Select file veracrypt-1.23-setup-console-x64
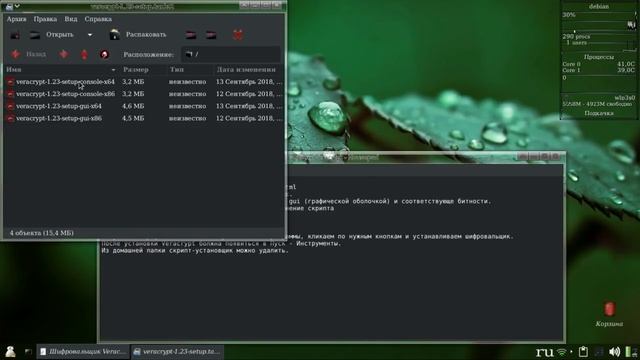Screen dimensions: 640x360 point(65,82)
